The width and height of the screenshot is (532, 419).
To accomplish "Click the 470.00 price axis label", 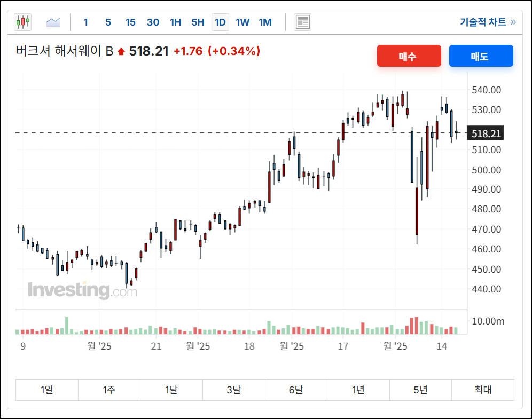I will coord(486,230).
